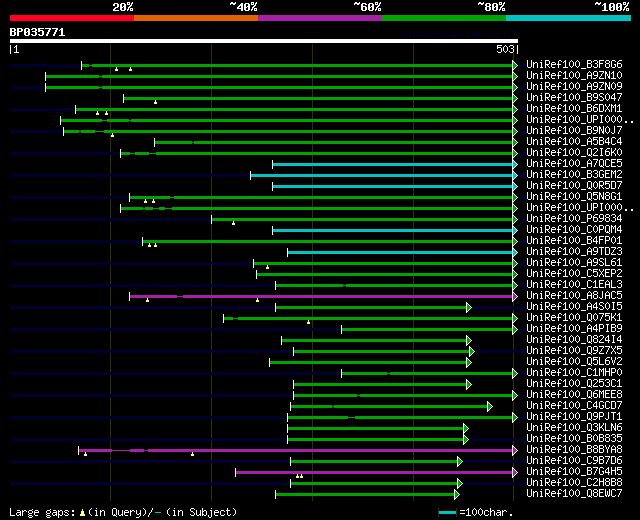640x520 pixels.
Task: Click the UniRef100_Q9Z7X5 label
Action: 574,351
